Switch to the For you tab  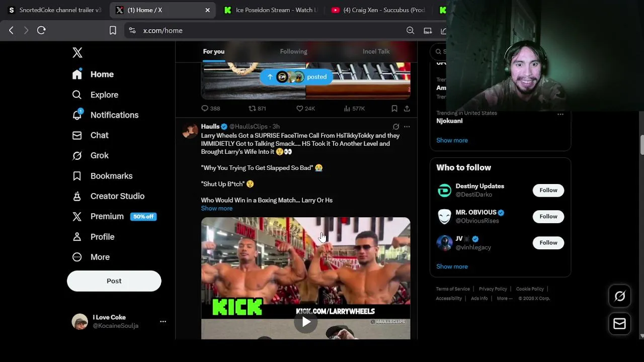point(214,51)
